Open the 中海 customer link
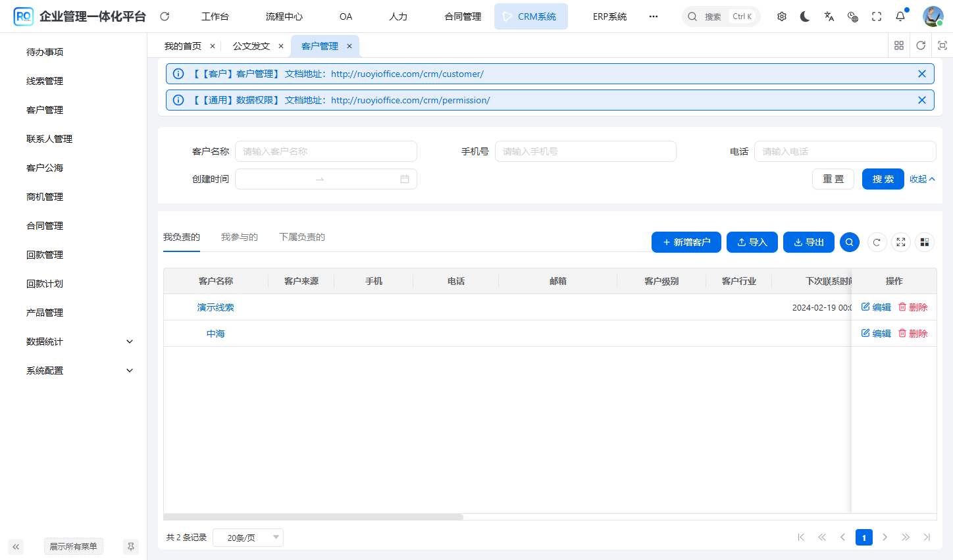Image resolution: width=953 pixels, height=560 pixels. pyautogui.click(x=216, y=334)
